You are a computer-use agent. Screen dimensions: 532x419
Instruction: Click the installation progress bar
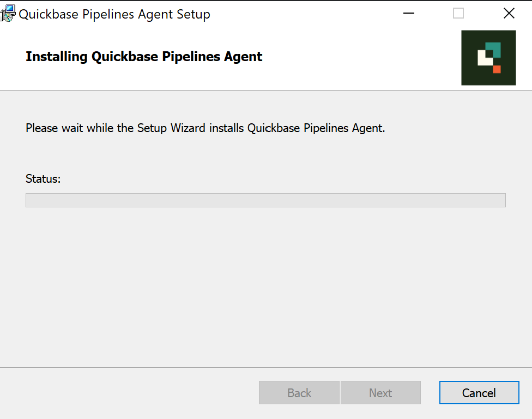click(x=265, y=200)
